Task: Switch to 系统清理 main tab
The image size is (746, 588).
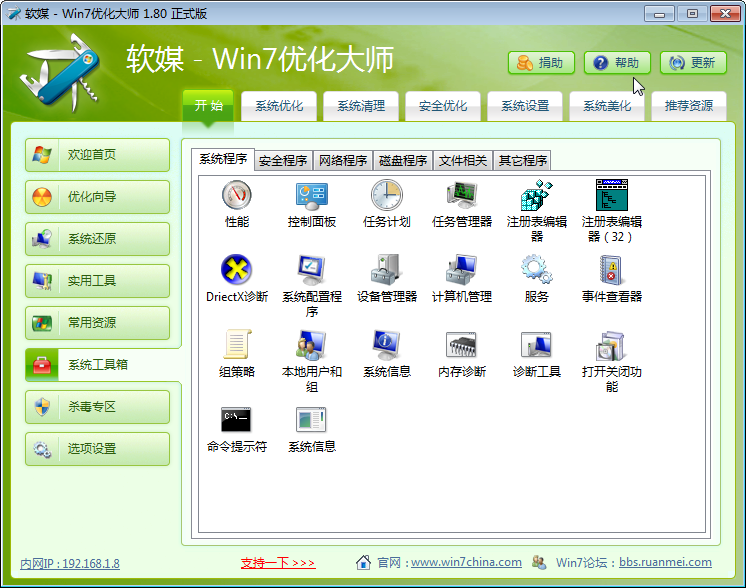Action: (361, 106)
